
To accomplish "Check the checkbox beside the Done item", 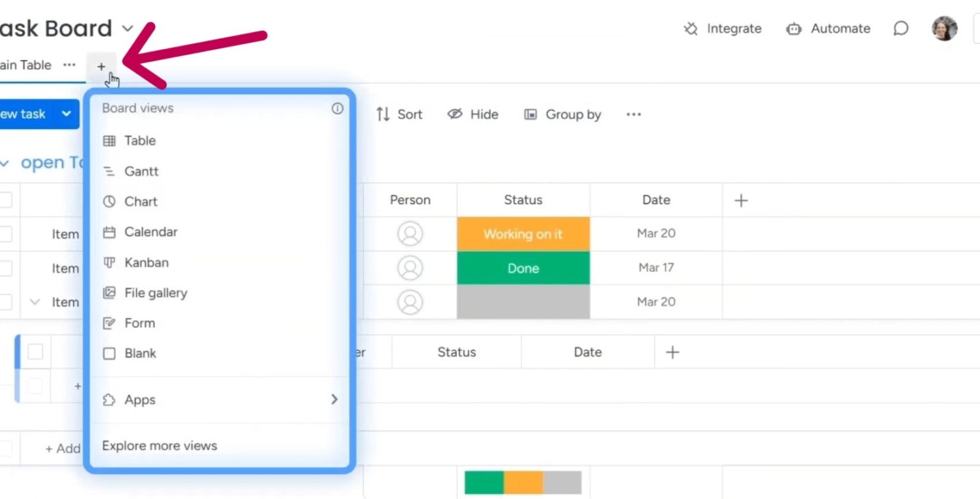I will click(6, 268).
